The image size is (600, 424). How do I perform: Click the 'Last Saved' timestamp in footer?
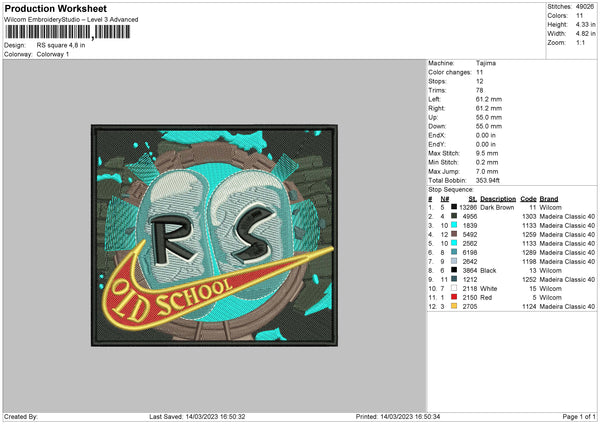(x=197, y=417)
